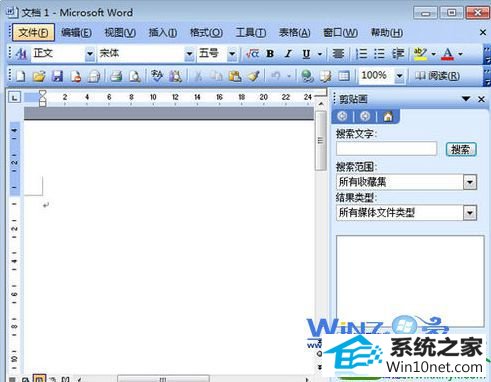Click the equation editor icon

pos(252,54)
